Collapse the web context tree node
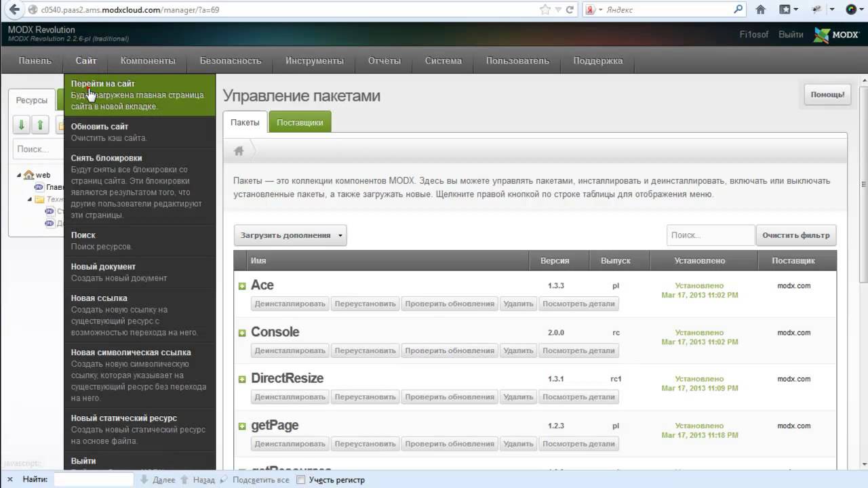The width and height of the screenshot is (868, 488). pos(20,175)
